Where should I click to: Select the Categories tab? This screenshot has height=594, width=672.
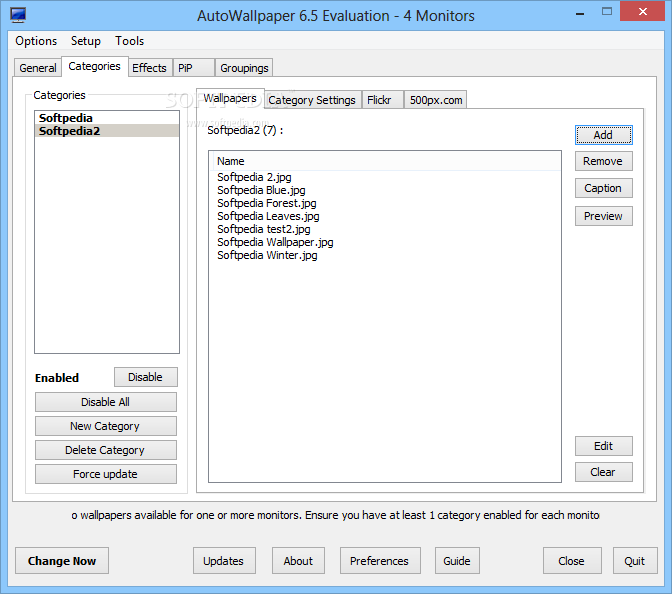(x=94, y=66)
